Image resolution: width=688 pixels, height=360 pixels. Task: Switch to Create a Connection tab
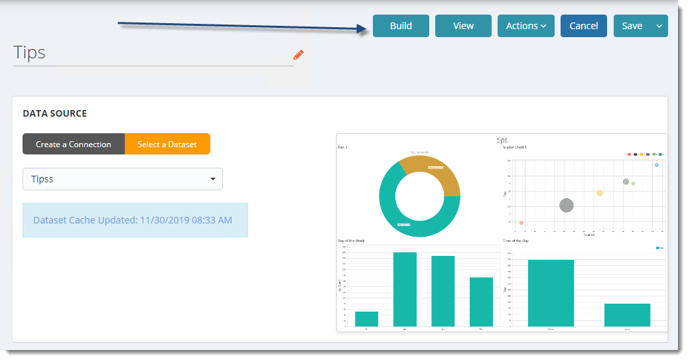74,144
